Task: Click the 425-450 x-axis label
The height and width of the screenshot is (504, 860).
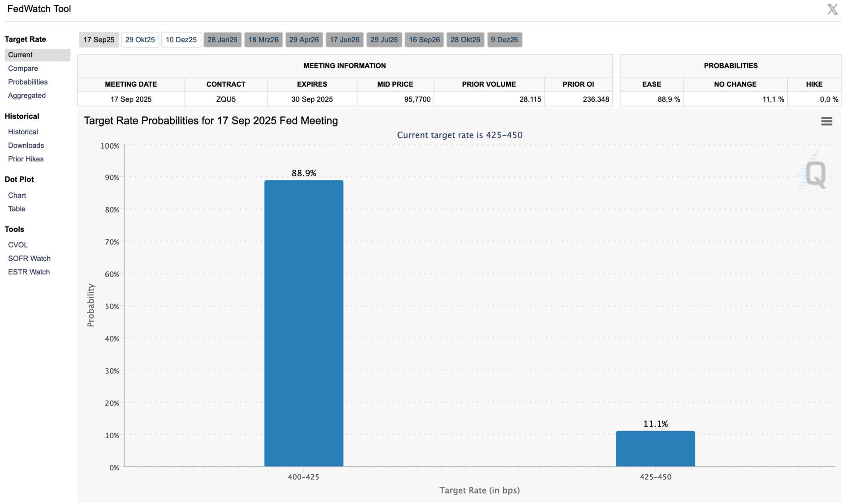Action: tap(655, 477)
